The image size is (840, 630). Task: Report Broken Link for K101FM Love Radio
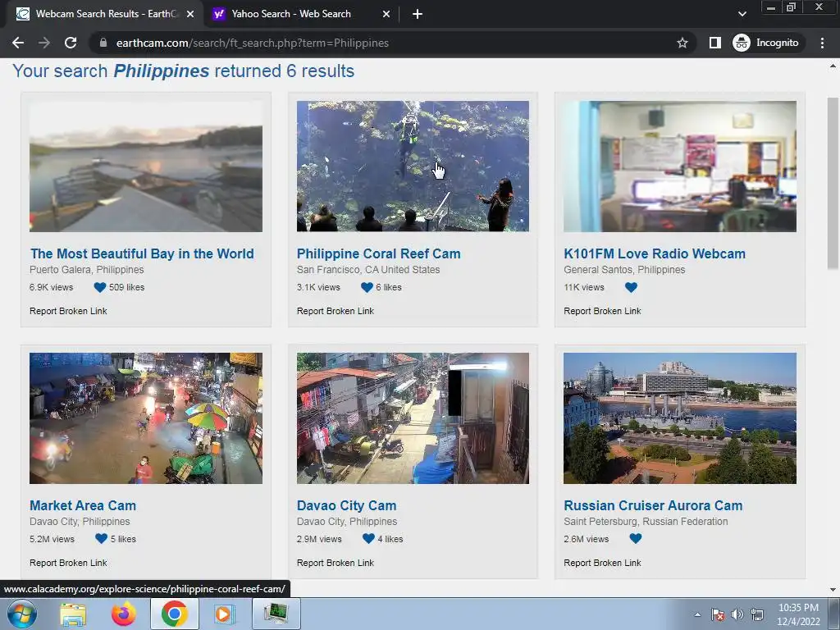coord(602,311)
